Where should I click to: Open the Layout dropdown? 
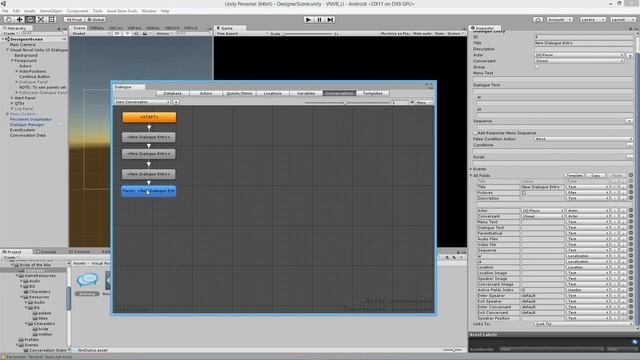(x=622, y=20)
